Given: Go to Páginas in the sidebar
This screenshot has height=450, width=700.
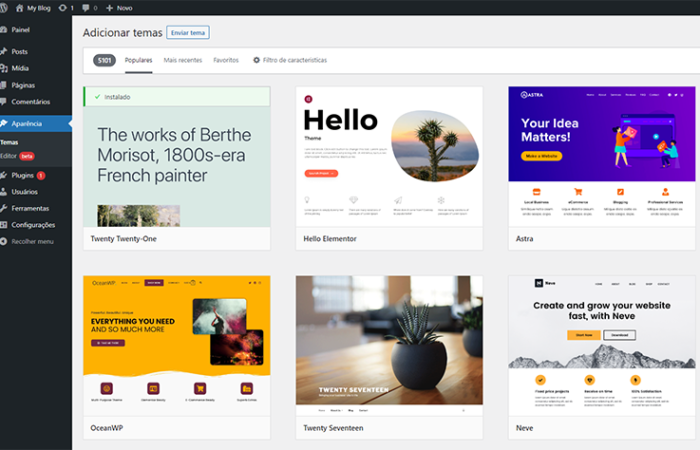Looking at the screenshot, I should [x=36, y=85].
